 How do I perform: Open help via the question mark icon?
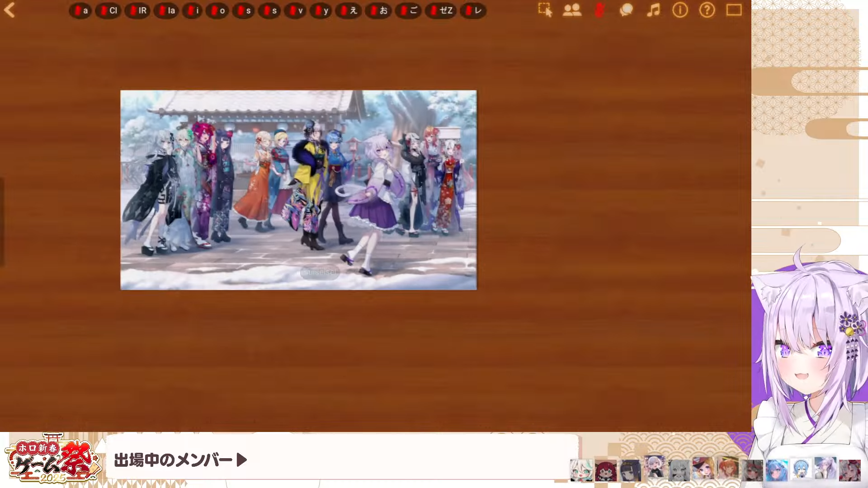coord(707,10)
